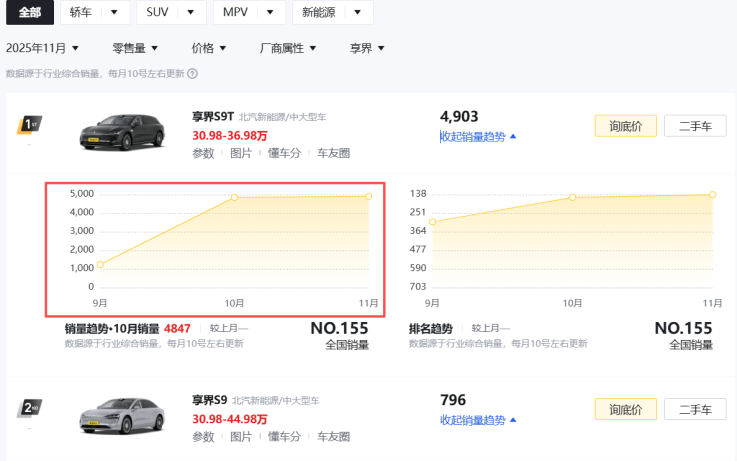Open 参数 for 享界S9
This screenshot has height=461, width=737.
(203, 437)
